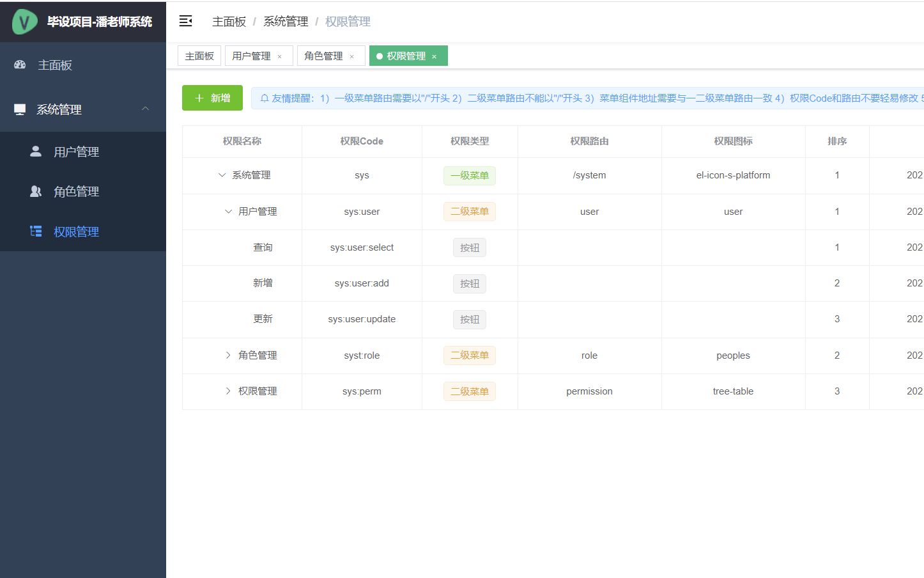Click the sys:perm code cell
Viewport: 924px width, 578px height.
click(362, 391)
